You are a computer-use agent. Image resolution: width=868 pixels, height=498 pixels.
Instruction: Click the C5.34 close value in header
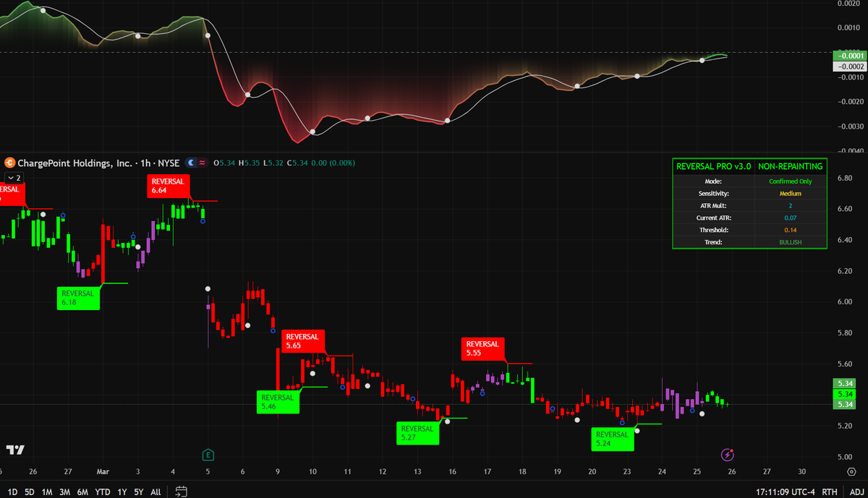[299, 163]
